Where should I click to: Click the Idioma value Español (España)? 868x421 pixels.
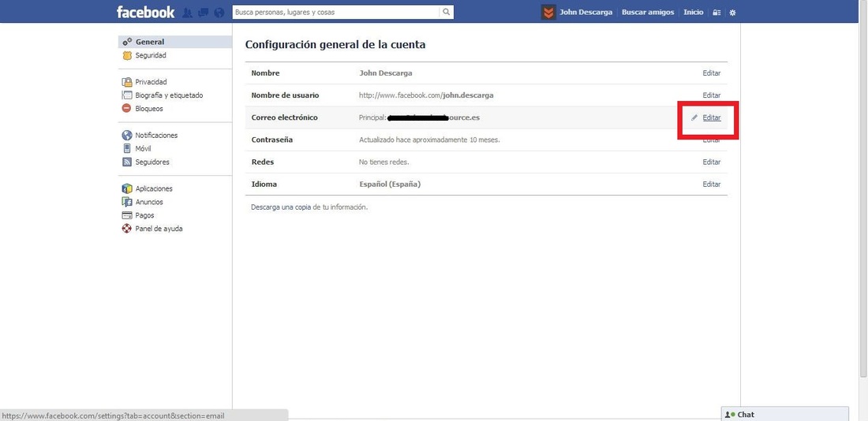pyautogui.click(x=390, y=184)
